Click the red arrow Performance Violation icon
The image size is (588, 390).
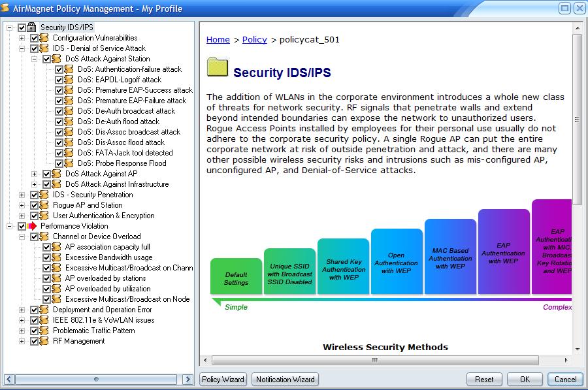tap(31, 226)
